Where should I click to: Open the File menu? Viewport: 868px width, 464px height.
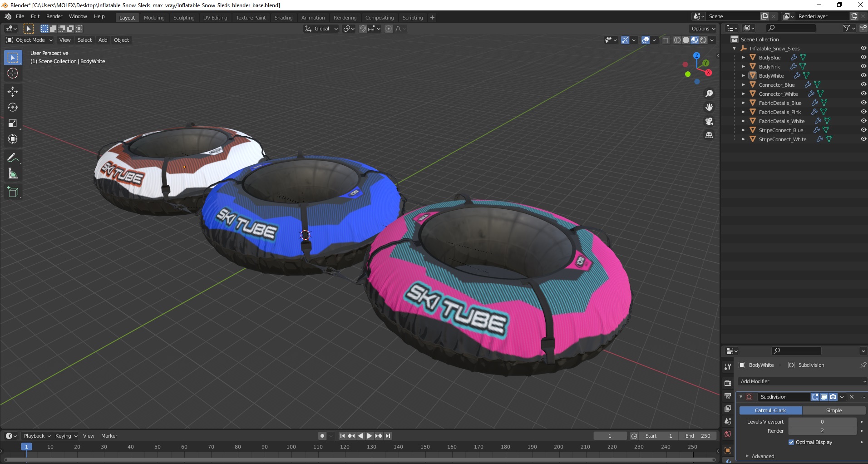pyautogui.click(x=20, y=16)
